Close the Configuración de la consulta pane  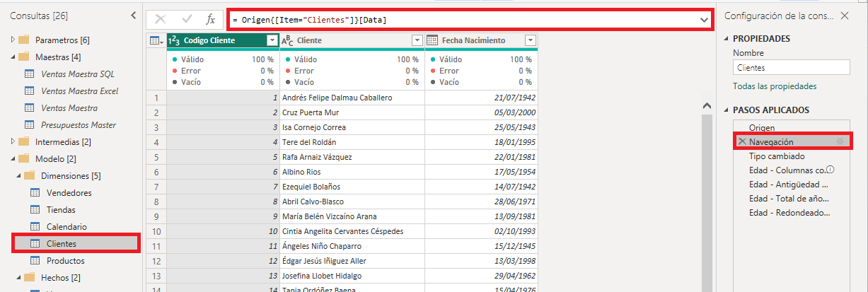click(844, 15)
